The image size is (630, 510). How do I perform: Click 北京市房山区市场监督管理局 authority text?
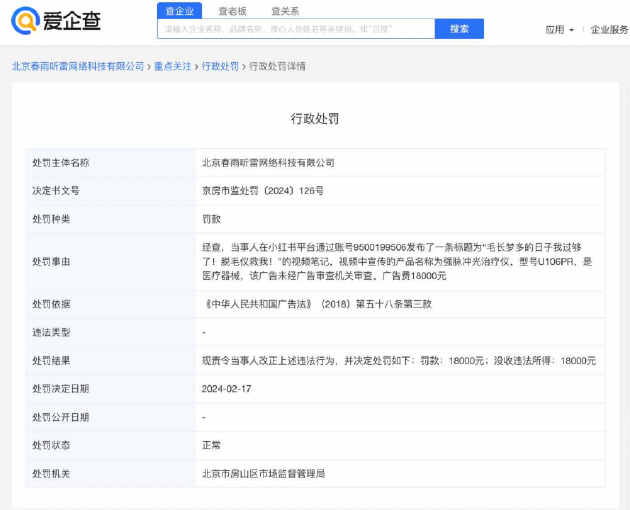(263, 473)
